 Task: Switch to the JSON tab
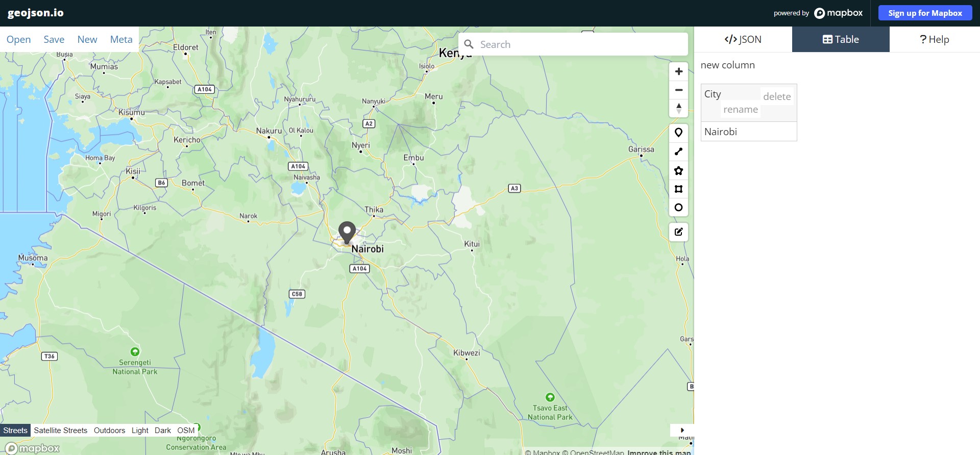point(743,39)
